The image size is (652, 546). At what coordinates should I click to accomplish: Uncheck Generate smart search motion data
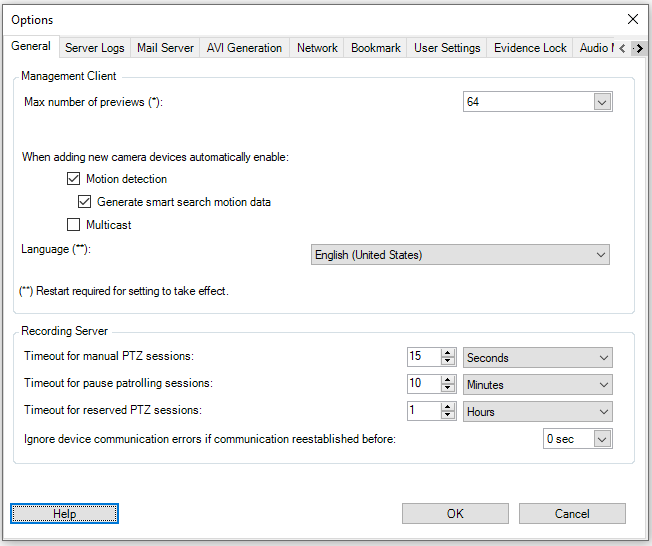(85, 202)
